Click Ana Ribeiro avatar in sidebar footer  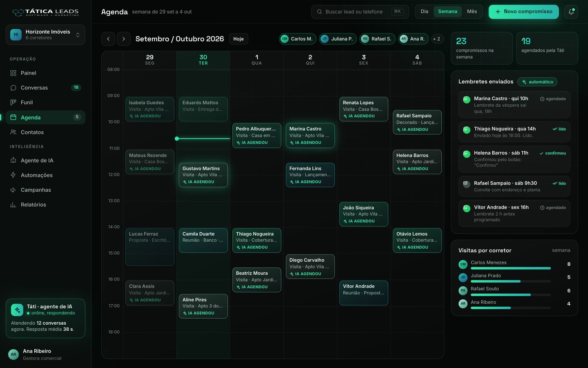[13, 355]
